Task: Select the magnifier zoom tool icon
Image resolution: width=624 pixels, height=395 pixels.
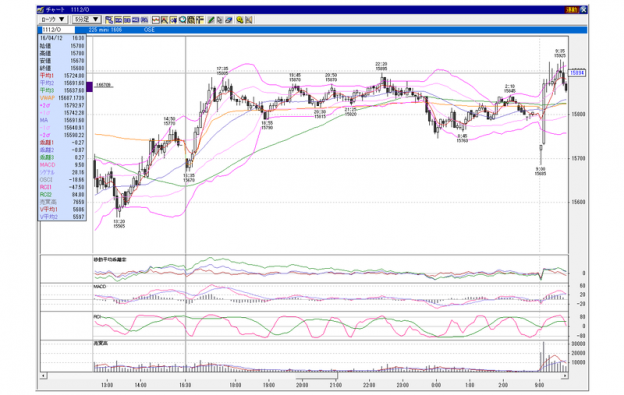Action: (x=183, y=20)
